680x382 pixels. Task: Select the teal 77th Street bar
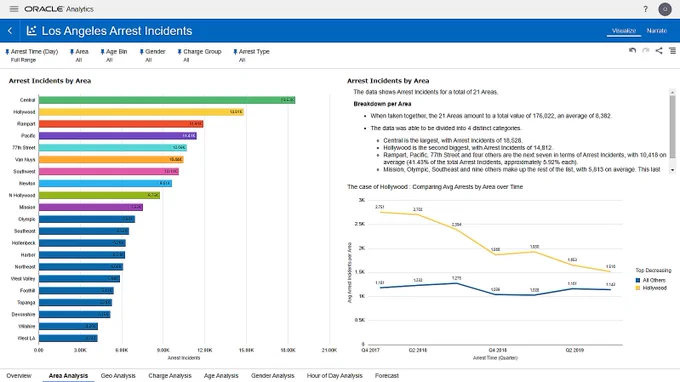click(x=113, y=147)
